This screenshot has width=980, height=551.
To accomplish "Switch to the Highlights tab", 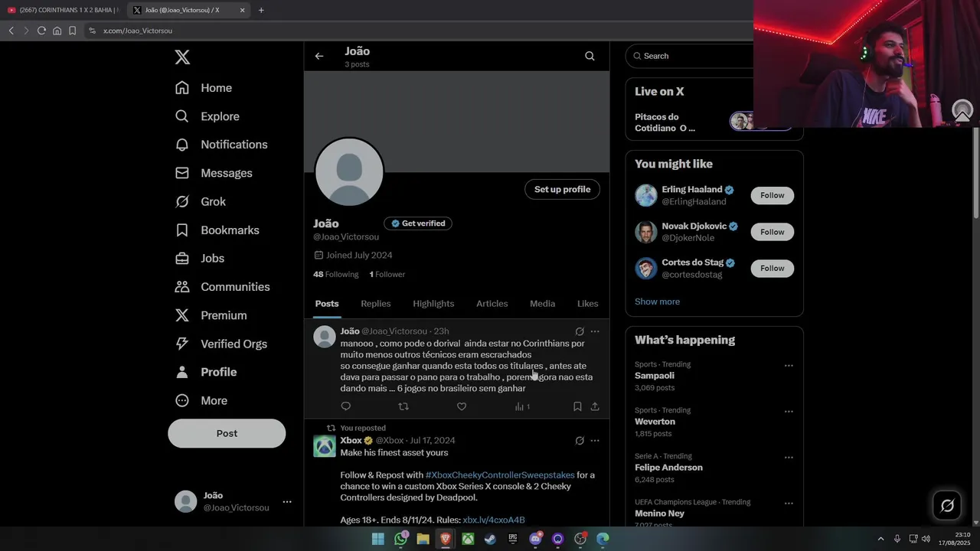I will click(x=433, y=304).
